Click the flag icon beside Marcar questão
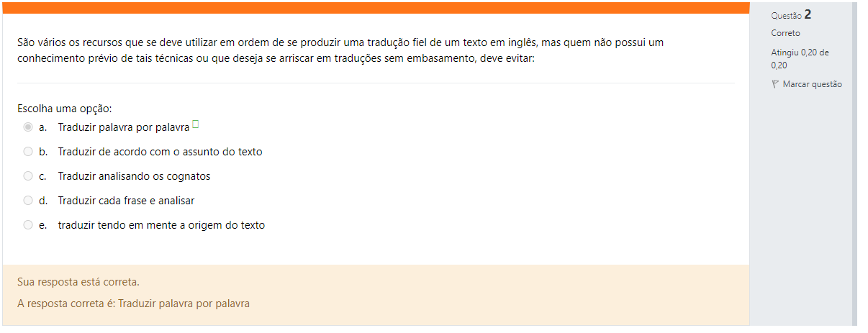868x333 pixels. [x=775, y=84]
